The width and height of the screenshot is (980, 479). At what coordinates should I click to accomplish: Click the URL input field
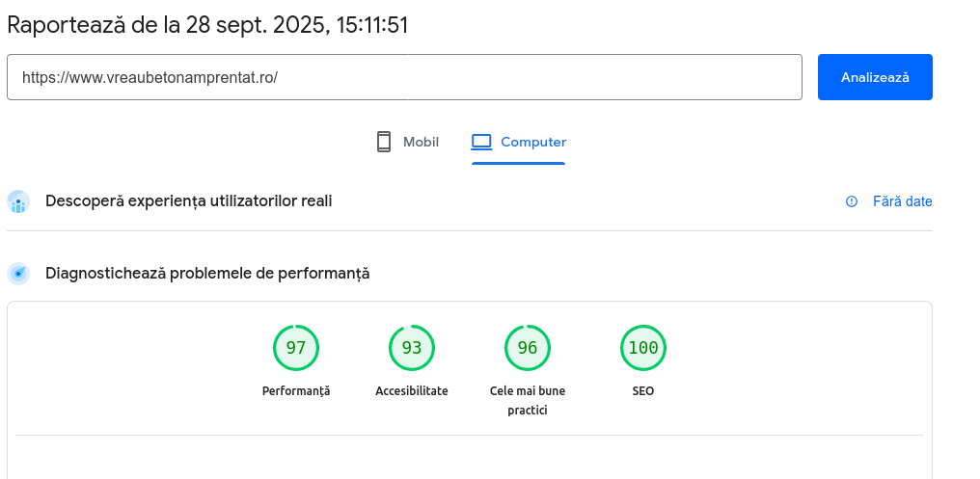[403, 77]
